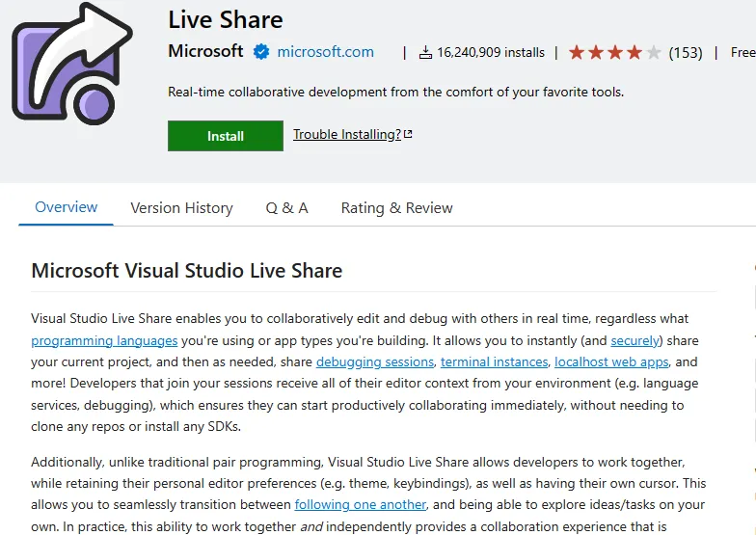
Task: Follow the localhost web apps link
Action: point(612,362)
